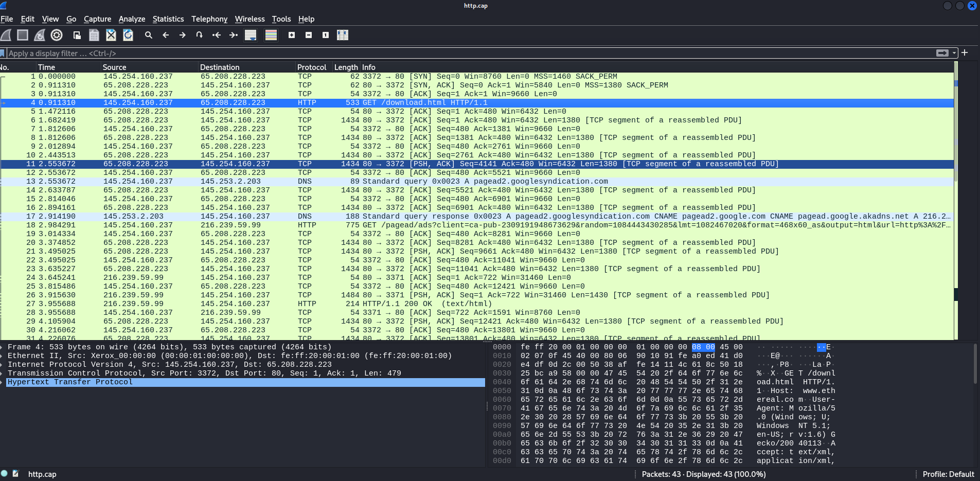Click the Packets: 43 Displayed status text
The width and height of the screenshot is (980, 481).
click(704, 474)
